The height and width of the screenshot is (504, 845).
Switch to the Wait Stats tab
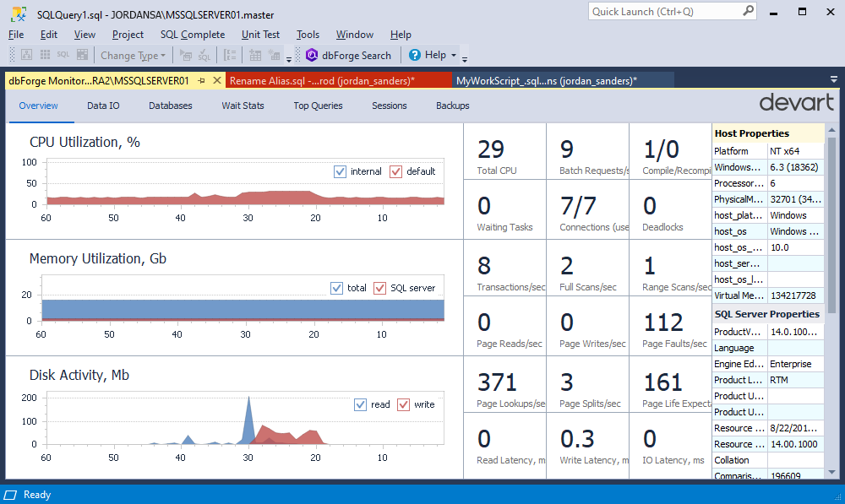pos(243,106)
